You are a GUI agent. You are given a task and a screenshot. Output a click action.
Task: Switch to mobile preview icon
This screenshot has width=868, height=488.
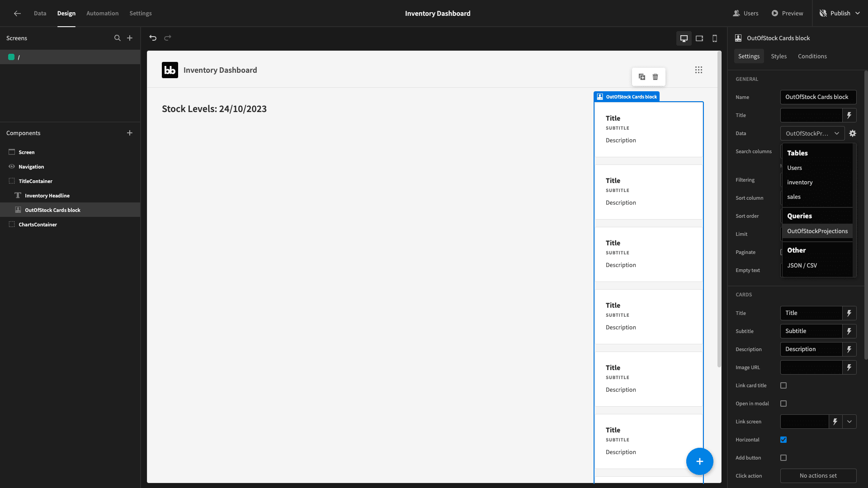[x=715, y=38]
